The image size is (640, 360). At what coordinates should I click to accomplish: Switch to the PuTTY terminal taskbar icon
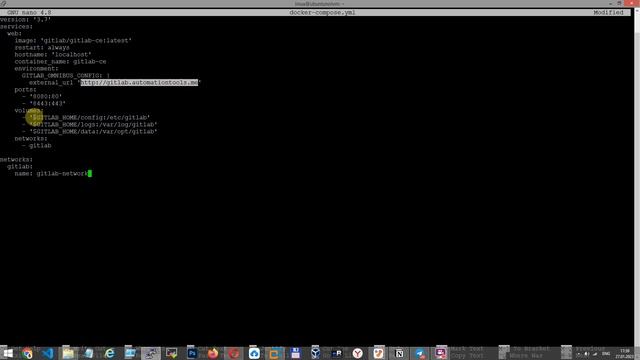tap(151, 353)
